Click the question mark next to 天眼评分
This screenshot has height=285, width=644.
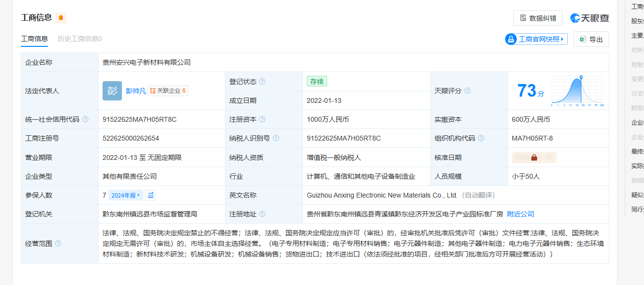[x=467, y=91]
